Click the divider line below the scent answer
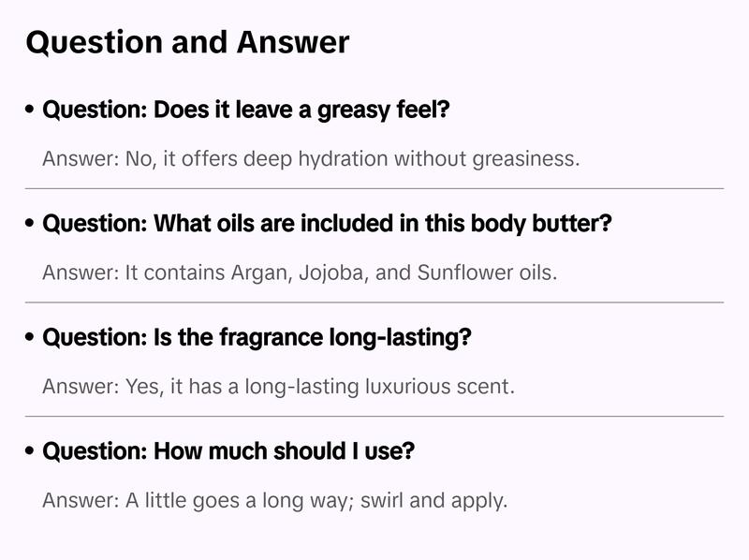 tap(374, 416)
